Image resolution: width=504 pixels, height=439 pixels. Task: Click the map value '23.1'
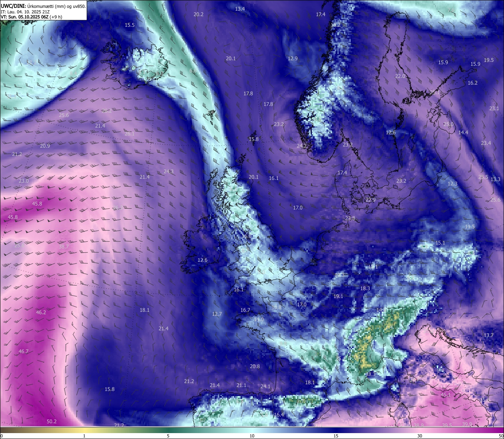click(494, 108)
